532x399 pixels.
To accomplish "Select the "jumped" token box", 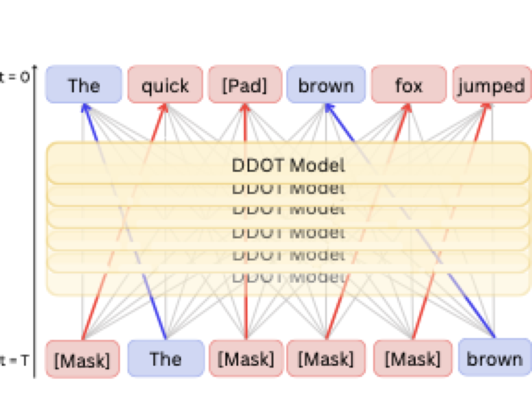I will 491,85.
